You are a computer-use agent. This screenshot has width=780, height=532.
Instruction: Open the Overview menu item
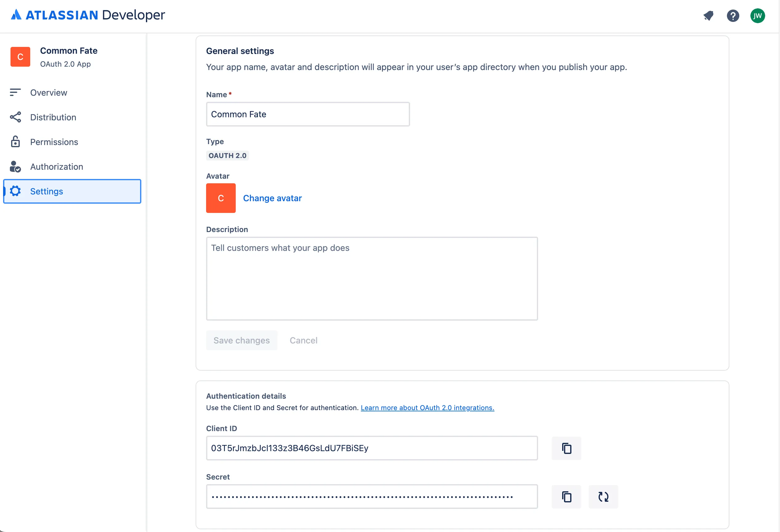click(49, 93)
